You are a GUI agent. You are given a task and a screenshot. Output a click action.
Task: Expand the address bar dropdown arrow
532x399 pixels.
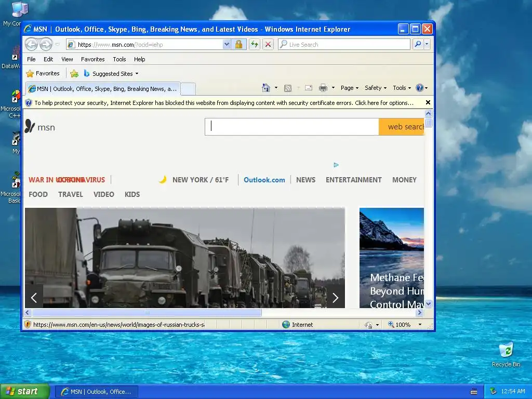pos(227,45)
